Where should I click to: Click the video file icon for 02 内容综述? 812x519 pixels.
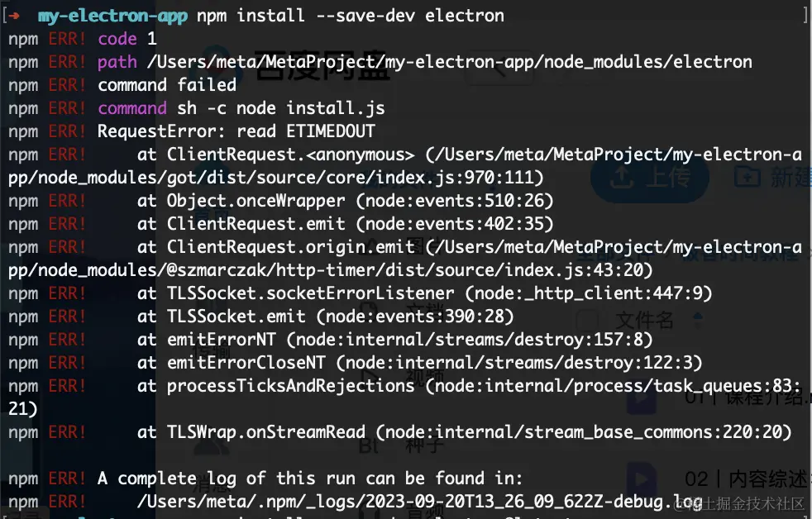[x=641, y=478]
